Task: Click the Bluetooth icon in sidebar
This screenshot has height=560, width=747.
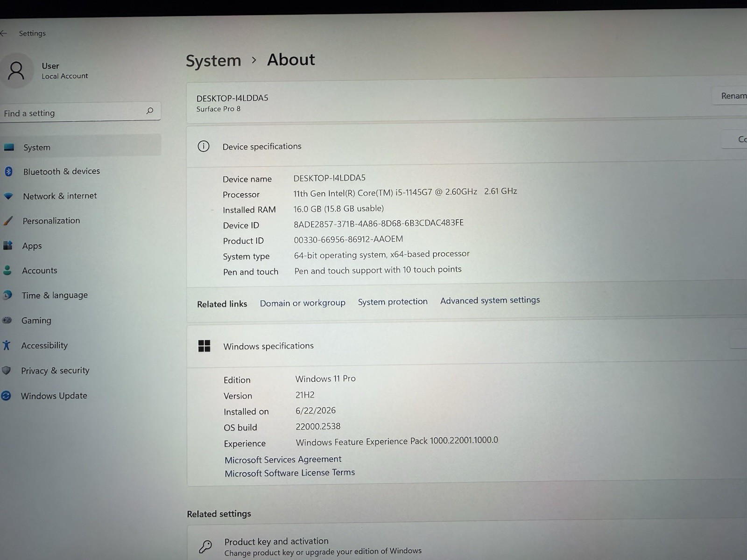Action: (8, 172)
